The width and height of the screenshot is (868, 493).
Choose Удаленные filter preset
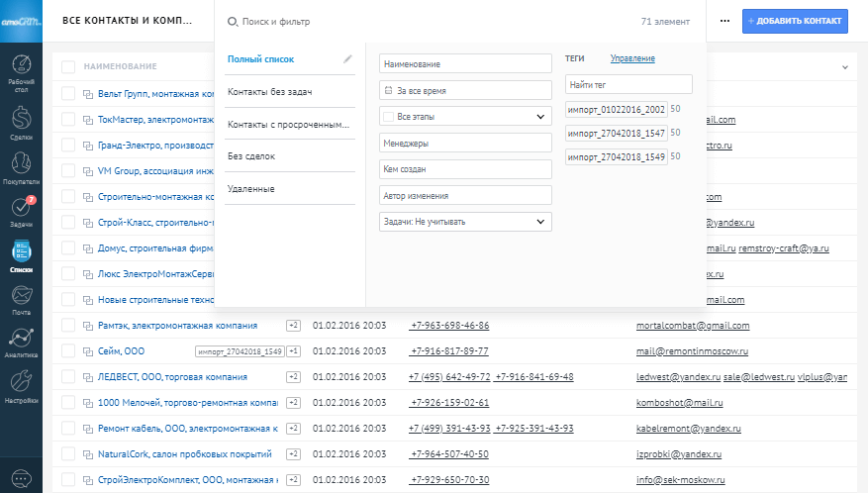pos(251,189)
